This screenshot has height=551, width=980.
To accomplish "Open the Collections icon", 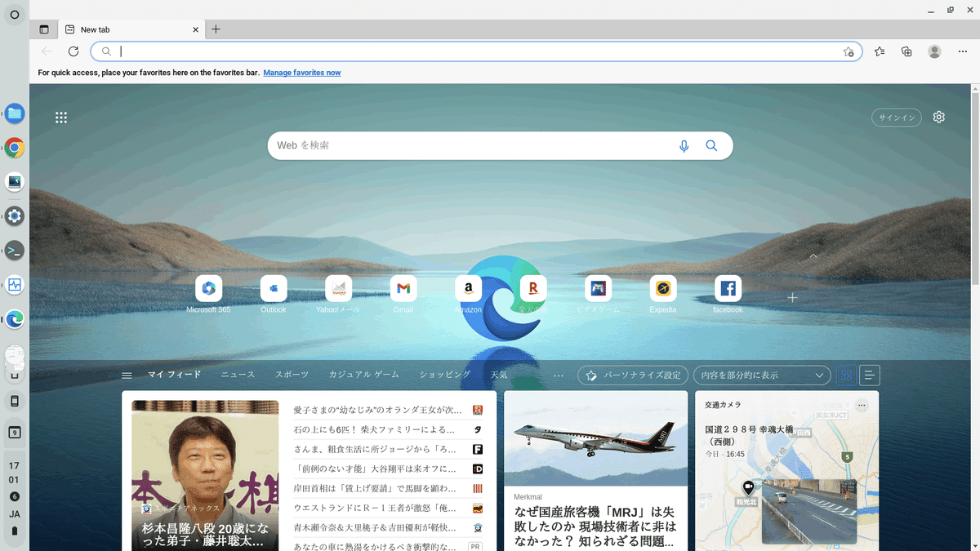I will click(906, 51).
